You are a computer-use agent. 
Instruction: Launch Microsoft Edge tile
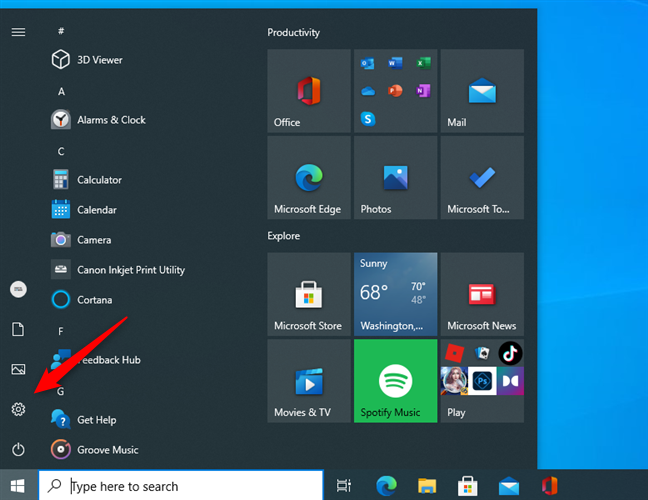pyautogui.click(x=309, y=178)
